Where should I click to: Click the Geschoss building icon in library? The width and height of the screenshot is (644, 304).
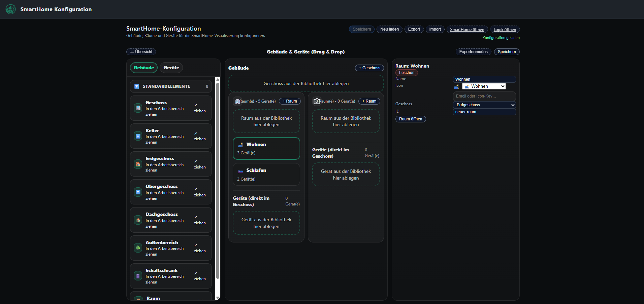138,108
